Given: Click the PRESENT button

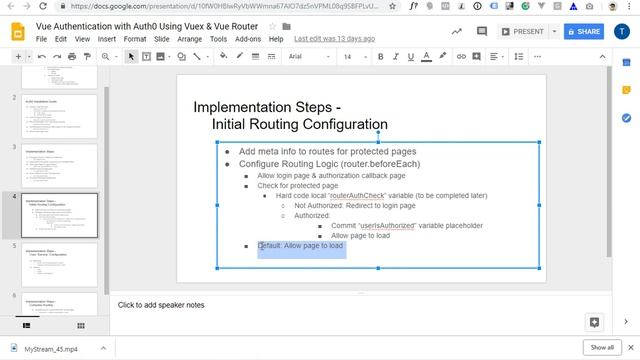Looking at the screenshot, I should point(523,31).
